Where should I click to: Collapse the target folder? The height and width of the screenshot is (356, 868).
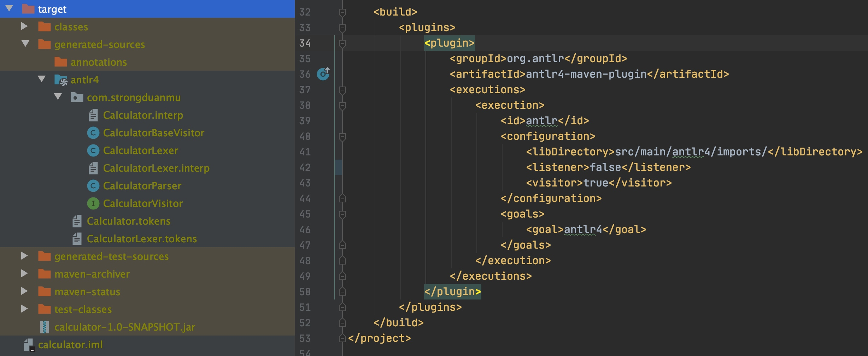click(9, 8)
